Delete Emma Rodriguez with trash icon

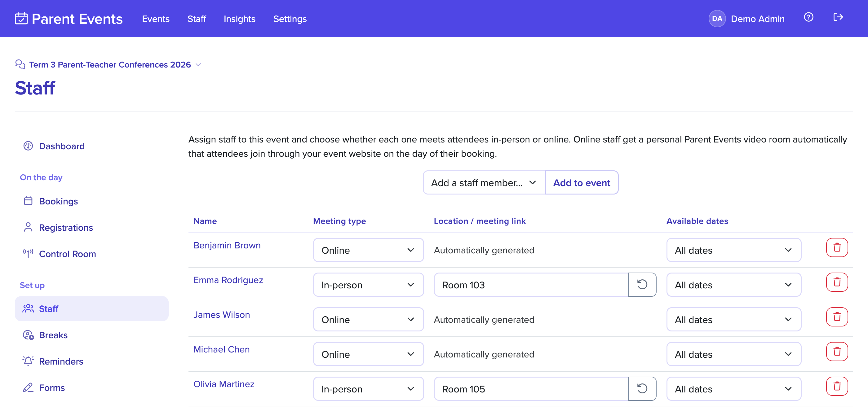(837, 282)
